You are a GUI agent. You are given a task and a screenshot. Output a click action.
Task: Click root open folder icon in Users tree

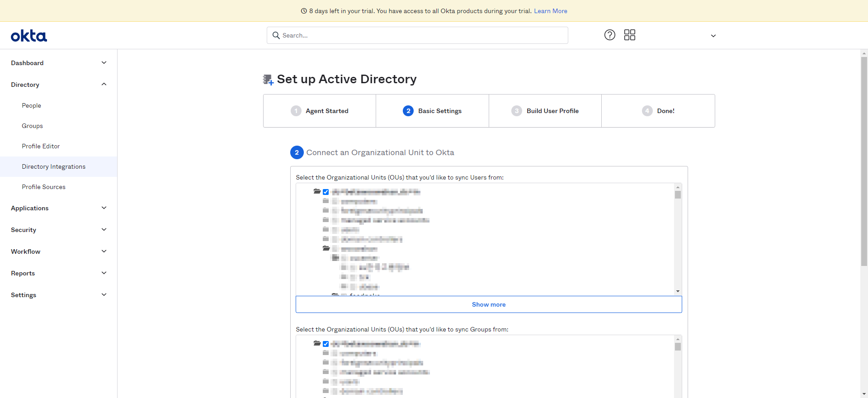coord(317,192)
